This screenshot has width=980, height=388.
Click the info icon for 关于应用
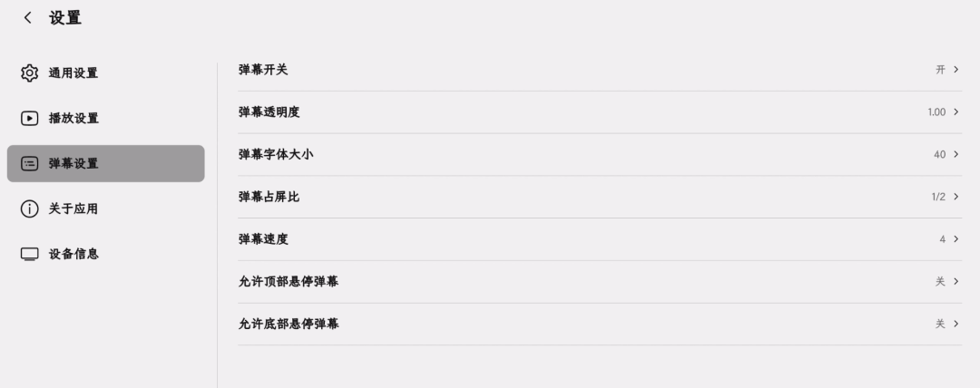pos(30,209)
